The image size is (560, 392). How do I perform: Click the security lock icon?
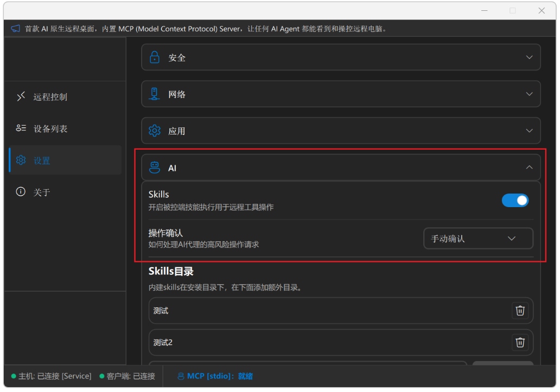[x=154, y=57]
